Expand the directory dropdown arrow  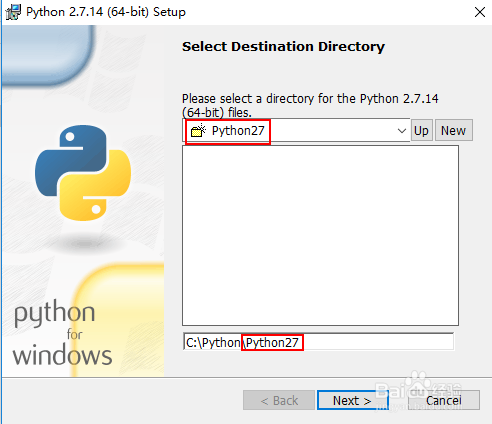coord(402,131)
